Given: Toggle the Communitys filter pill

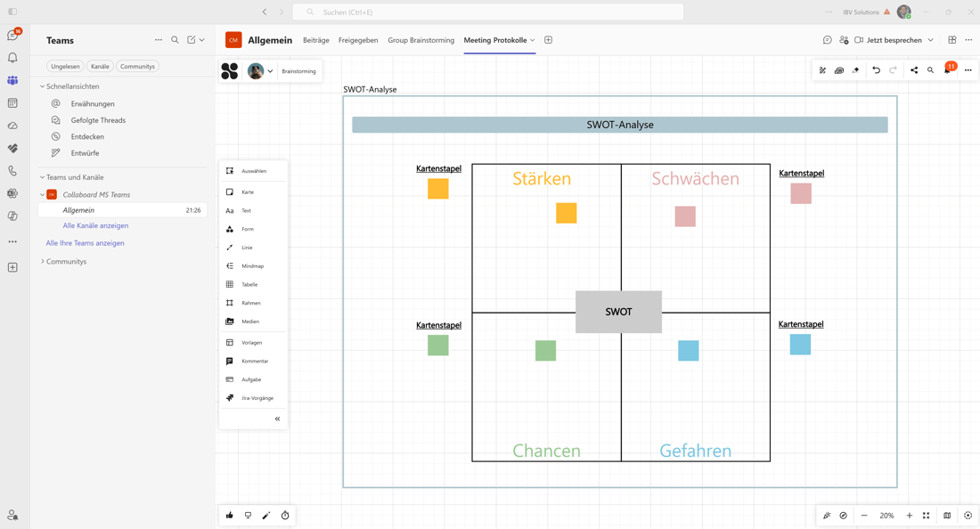Looking at the screenshot, I should (x=138, y=66).
